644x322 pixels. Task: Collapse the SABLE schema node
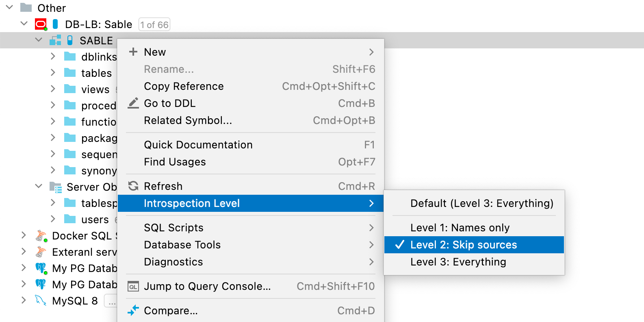click(x=39, y=40)
